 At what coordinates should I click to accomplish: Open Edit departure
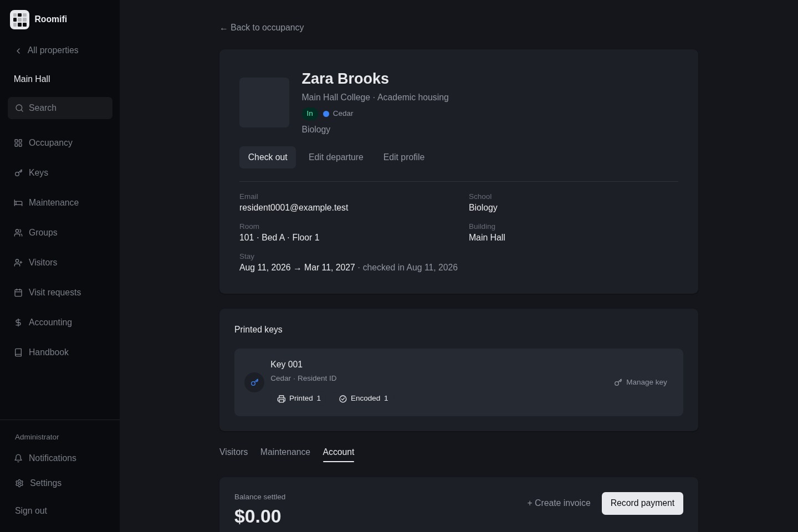(x=336, y=157)
